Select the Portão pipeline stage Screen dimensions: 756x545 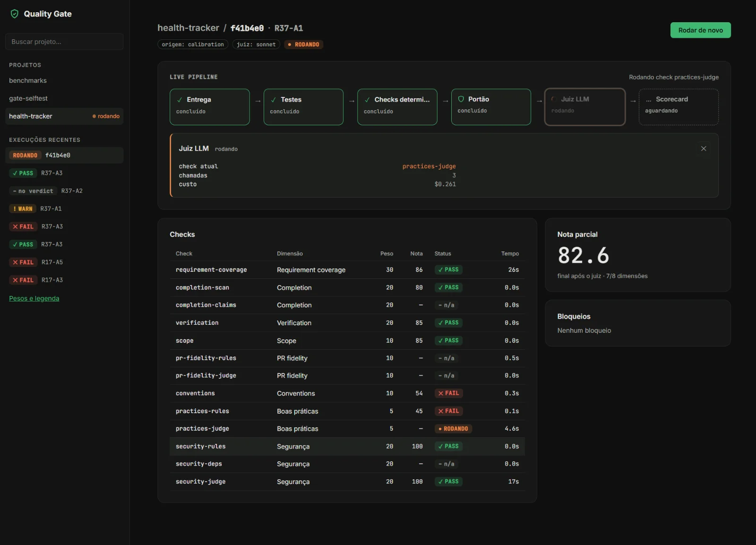[x=491, y=107]
